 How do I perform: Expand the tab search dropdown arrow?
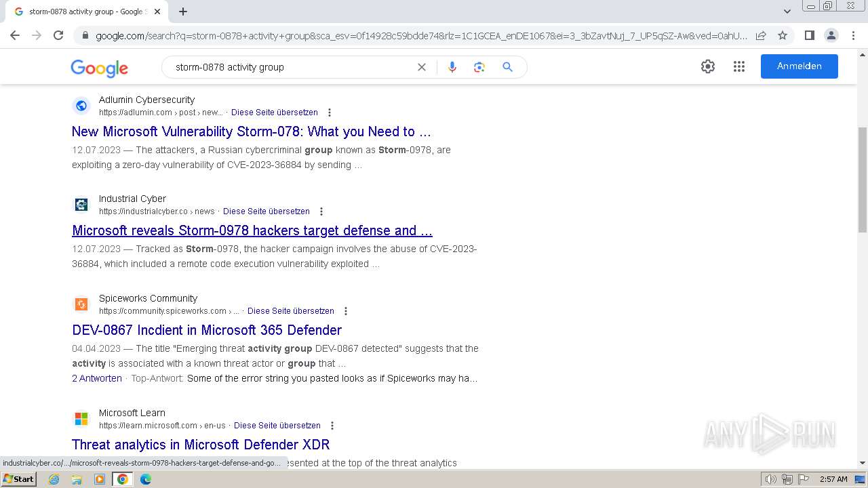pos(787,12)
